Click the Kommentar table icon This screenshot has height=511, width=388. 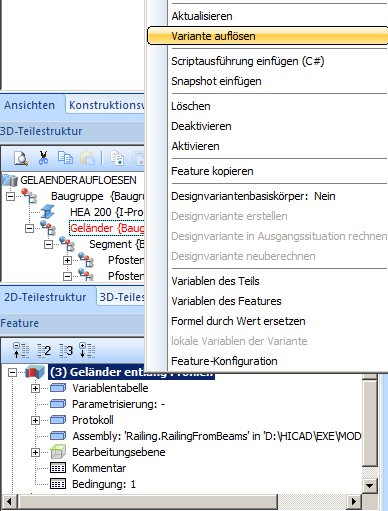pyautogui.click(x=58, y=468)
